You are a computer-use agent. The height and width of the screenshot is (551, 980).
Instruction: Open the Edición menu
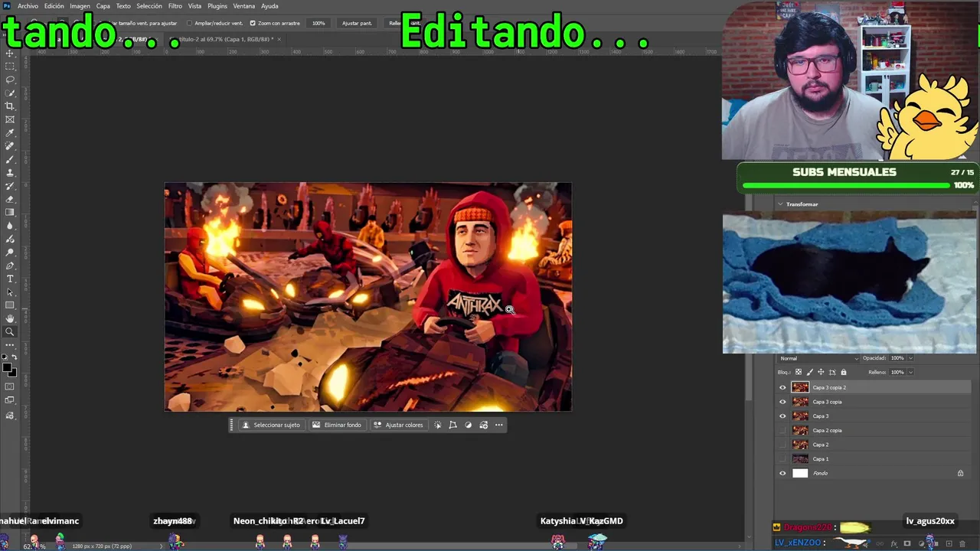[54, 6]
